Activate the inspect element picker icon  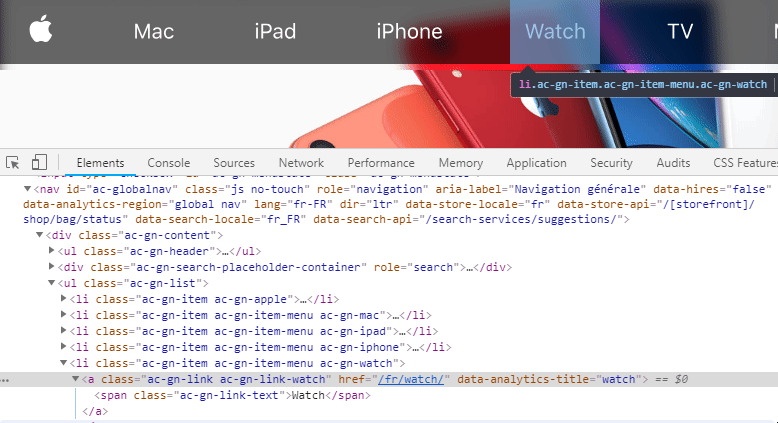[14, 163]
